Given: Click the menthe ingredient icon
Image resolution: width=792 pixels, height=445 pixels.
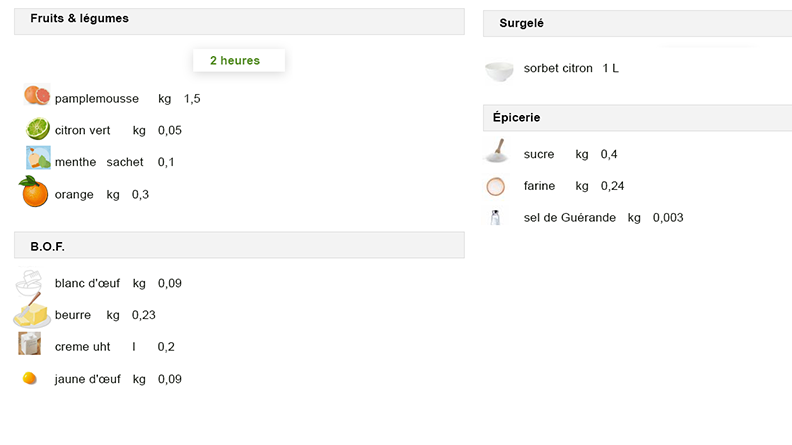Looking at the screenshot, I should [38, 158].
